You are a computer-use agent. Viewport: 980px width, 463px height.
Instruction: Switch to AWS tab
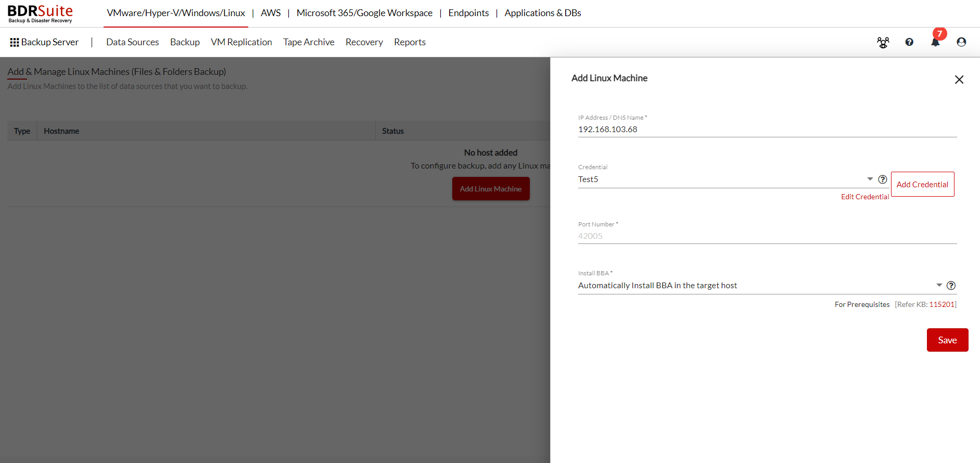pos(271,13)
